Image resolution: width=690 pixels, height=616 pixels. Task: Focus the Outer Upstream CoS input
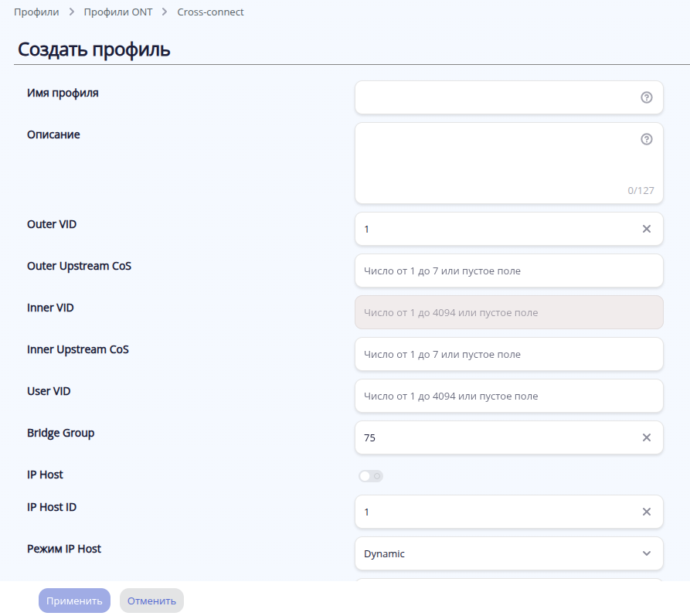point(508,271)
